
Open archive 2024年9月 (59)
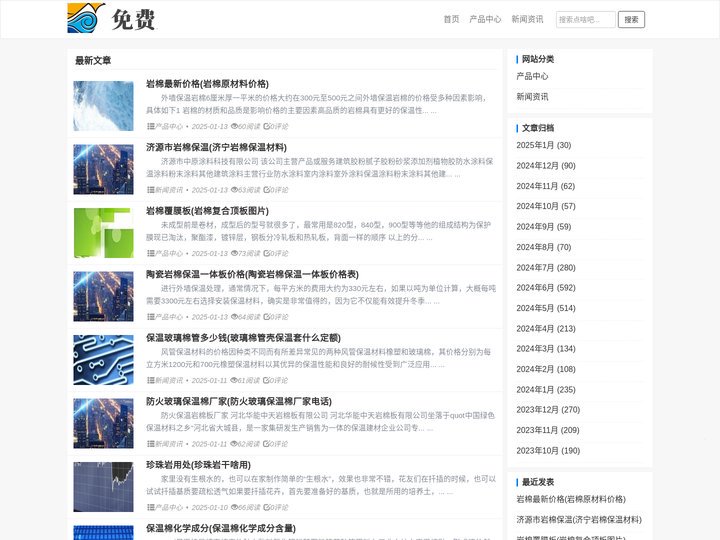point(544,227)
